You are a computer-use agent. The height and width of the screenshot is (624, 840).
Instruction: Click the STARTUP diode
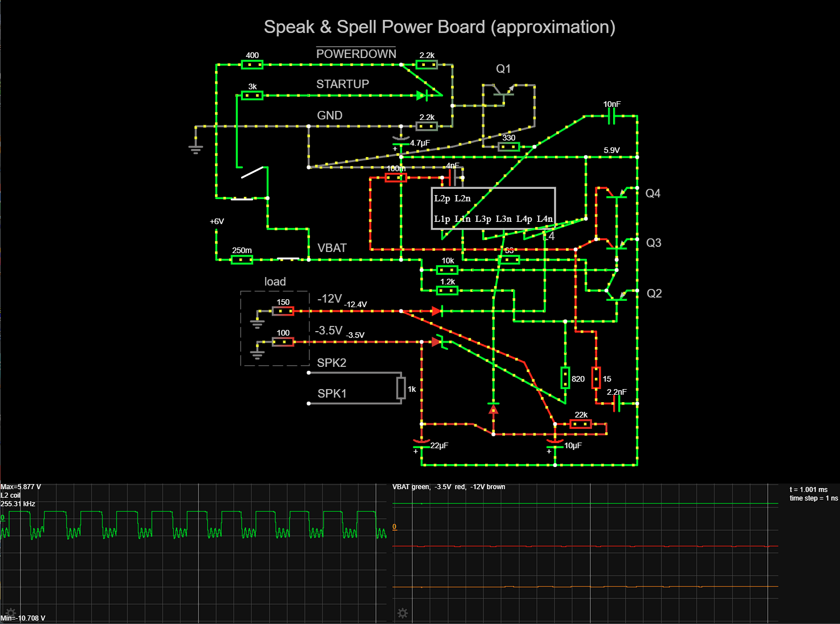click(x=421, y=96)
